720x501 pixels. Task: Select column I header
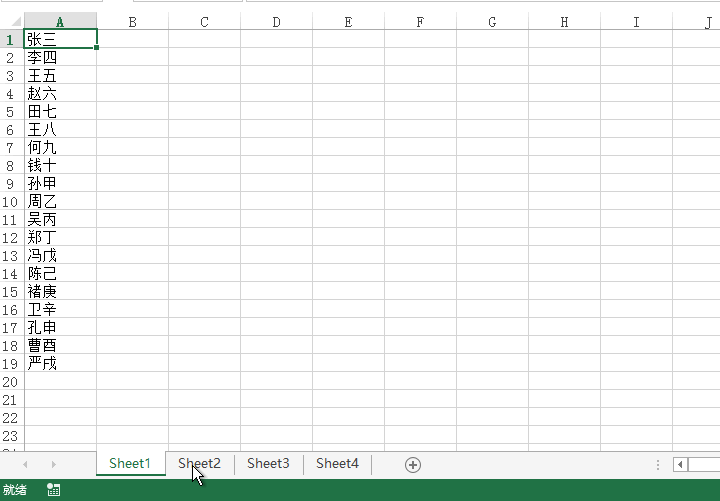(x=636, y=22)
